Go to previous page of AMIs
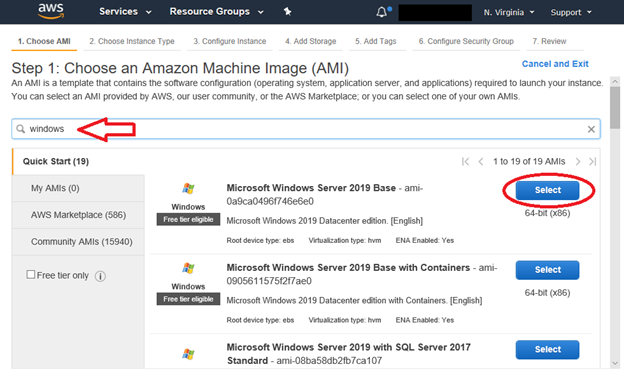The image size is (624, 369). (x=481, y=162)
